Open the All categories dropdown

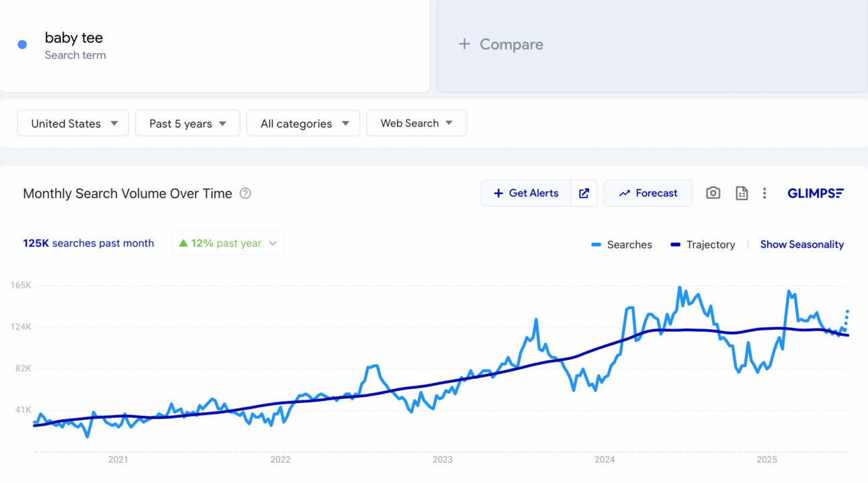pyautogui.click(x=304, y=124)
